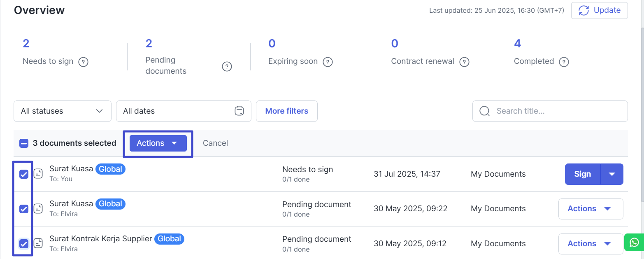Click the Search title input field

pos(556,111)
